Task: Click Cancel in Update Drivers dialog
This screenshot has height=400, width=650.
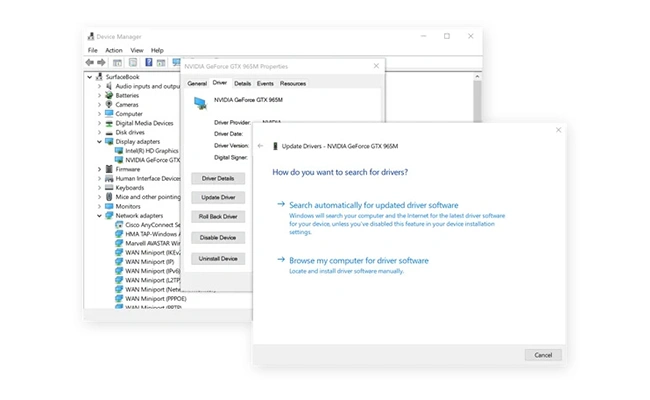Action: click(543, 355)
